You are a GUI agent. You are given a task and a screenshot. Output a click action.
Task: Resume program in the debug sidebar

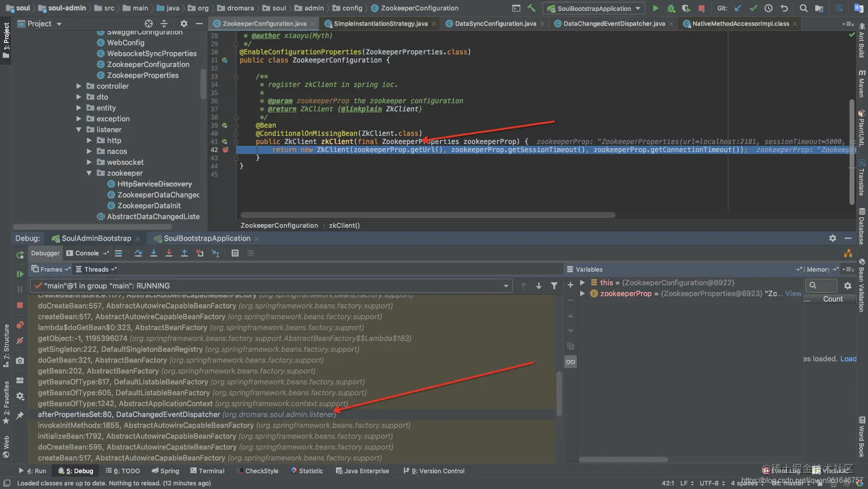pos(20,274)
